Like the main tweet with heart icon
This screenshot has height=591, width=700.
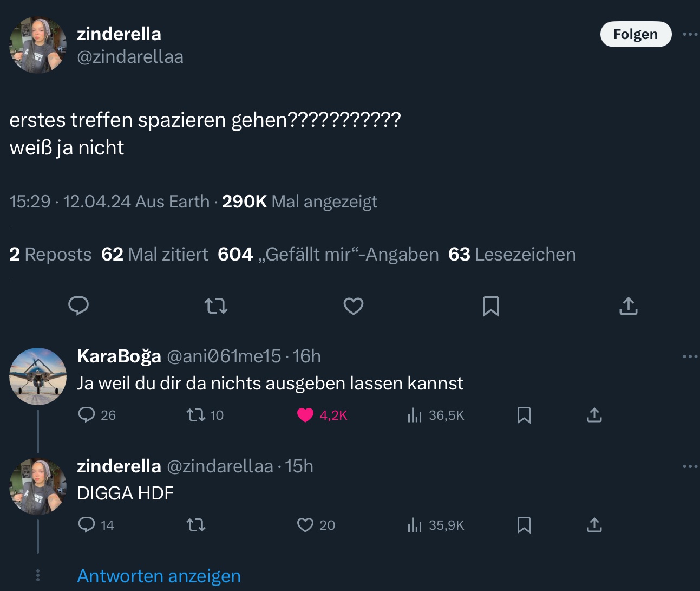pos(354,306)
